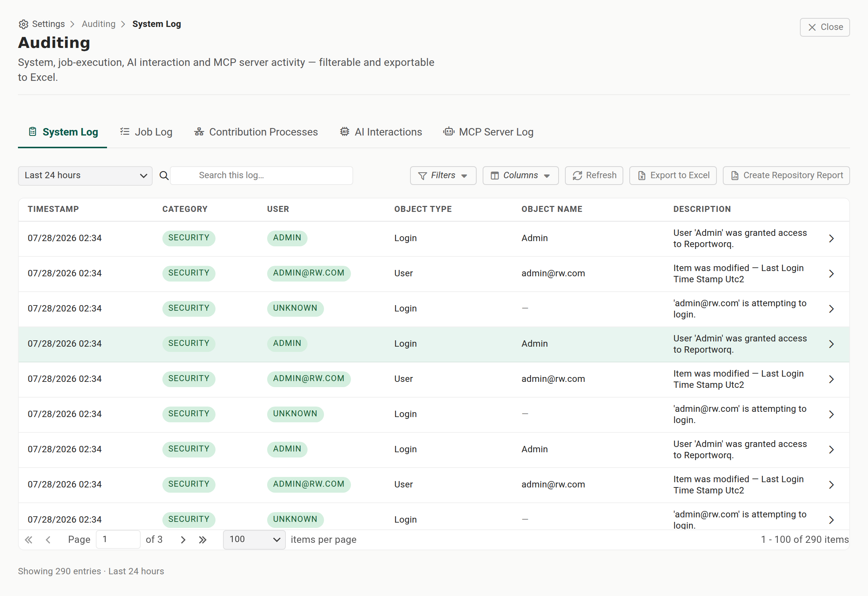The width and height of the screenshot is (868, 596).
Task: Click the Columns table icon
Action: 495,176
